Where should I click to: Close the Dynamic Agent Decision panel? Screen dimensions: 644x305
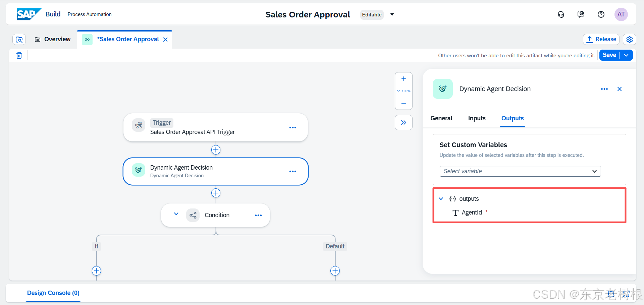tap(620, 89)
